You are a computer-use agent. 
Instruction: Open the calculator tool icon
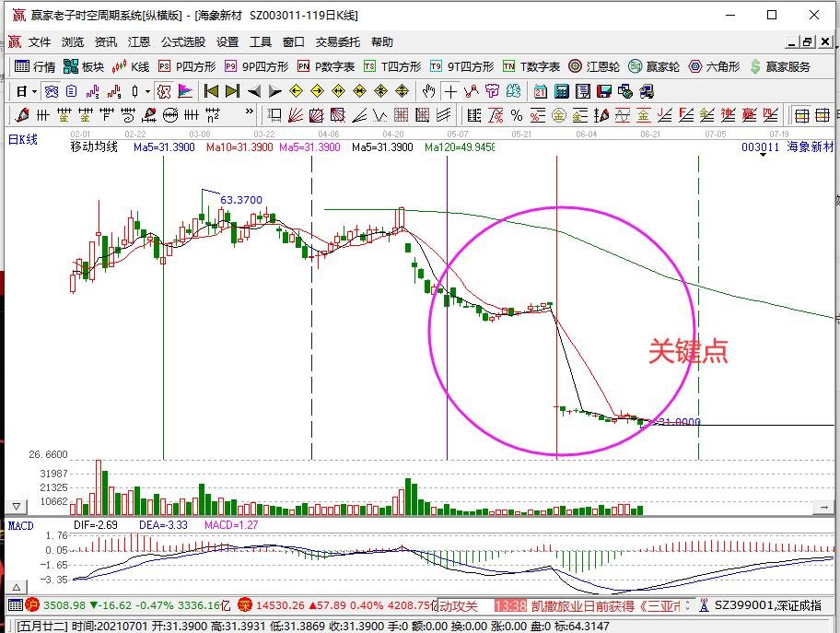[x=562, y=91]
